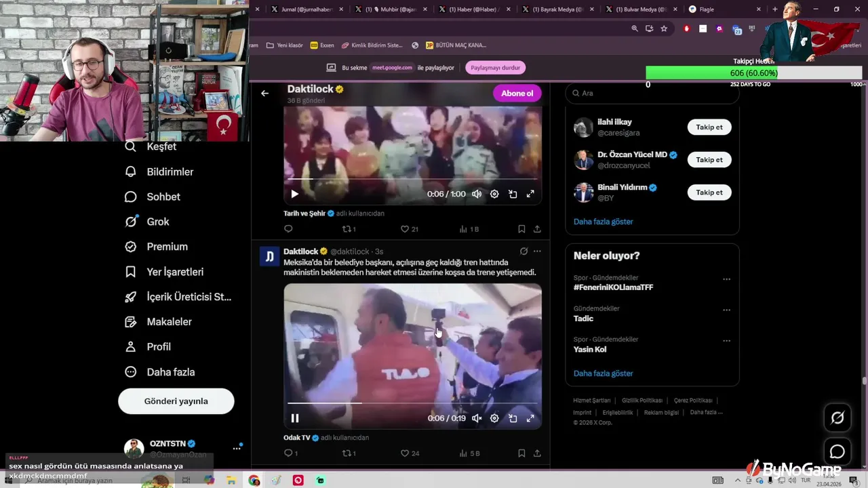Go back with the arrow beside Daktilock
The height and width of the screenshot is (488, 868).
coord(265,94)
